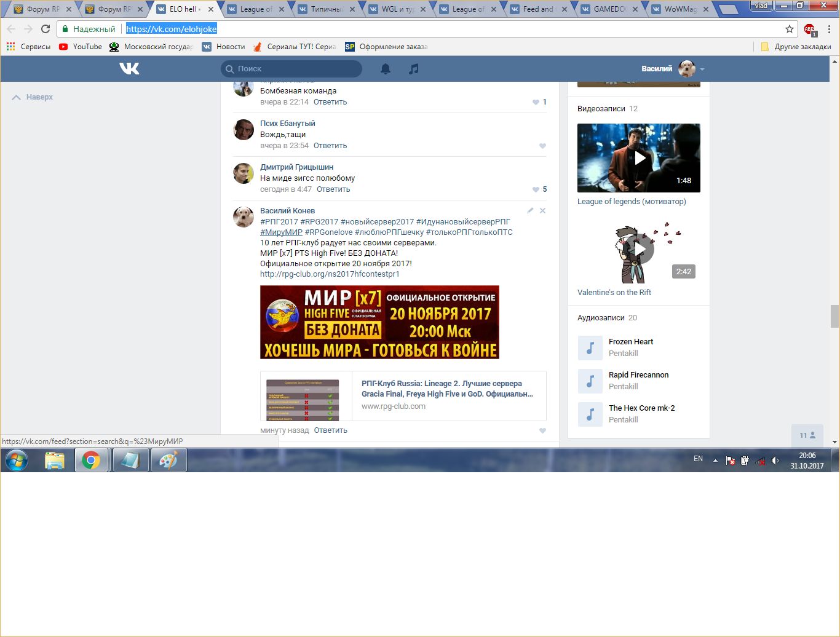Screen dimensions: 840x637
Task: Switch to the WGL browser tab
Action: point(397,9)
